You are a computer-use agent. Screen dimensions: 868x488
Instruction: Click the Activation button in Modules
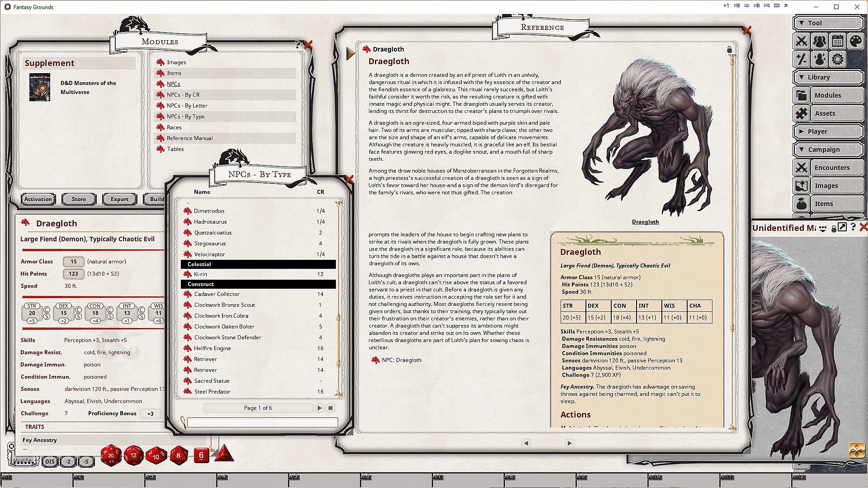click(38, 199)
